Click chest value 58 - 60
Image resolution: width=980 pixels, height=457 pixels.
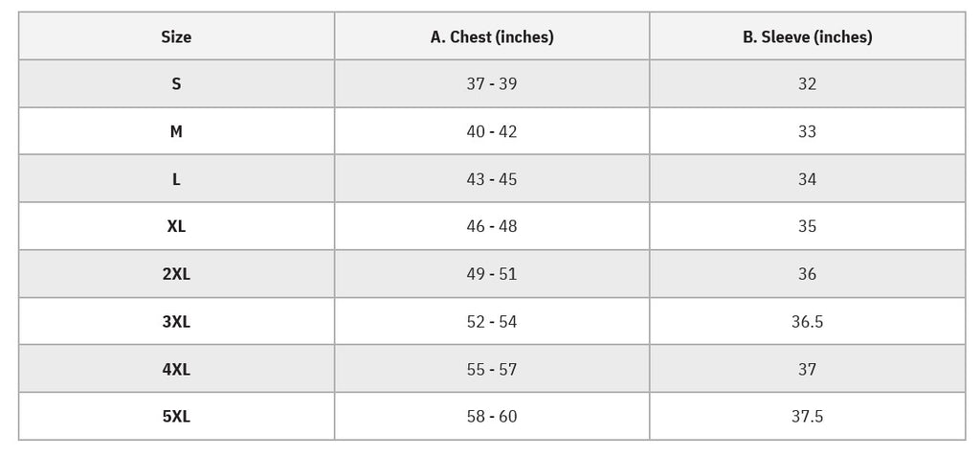[x=492, y=416]
